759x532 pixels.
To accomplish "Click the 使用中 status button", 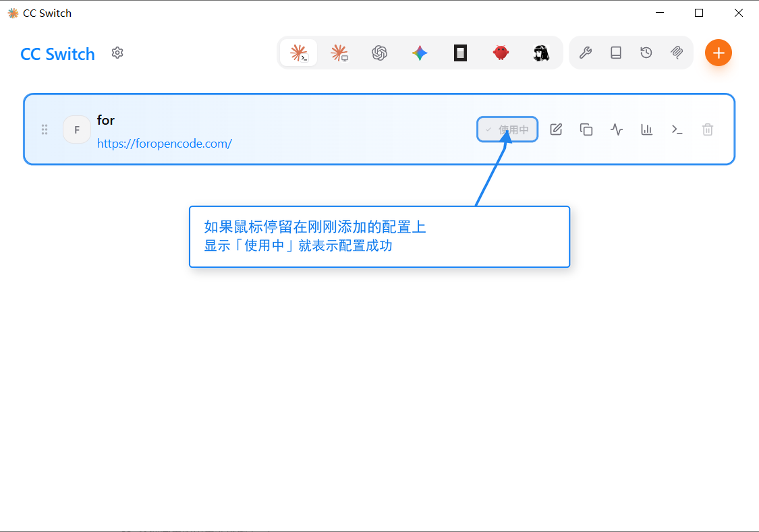I will click(507, 129).
